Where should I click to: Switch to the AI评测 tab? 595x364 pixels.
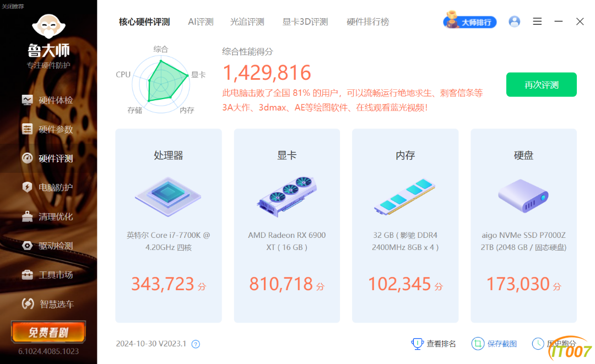pos(201,22)
